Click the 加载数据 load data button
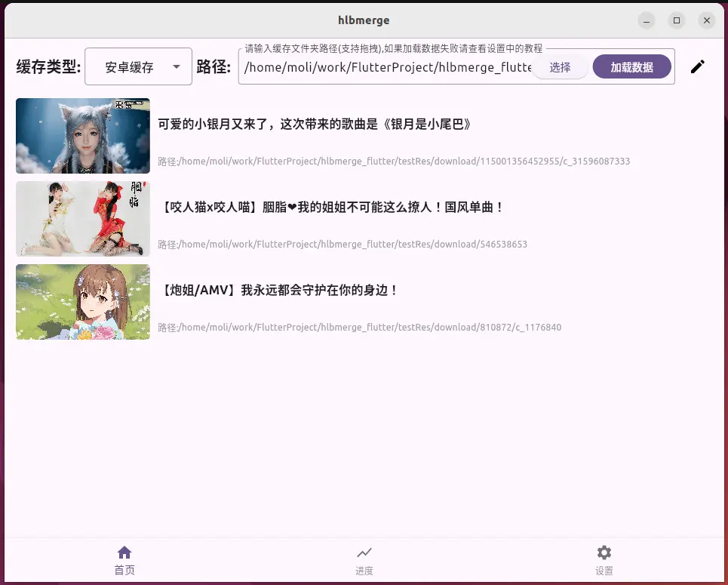728x585 pixels. coord(633,66)
